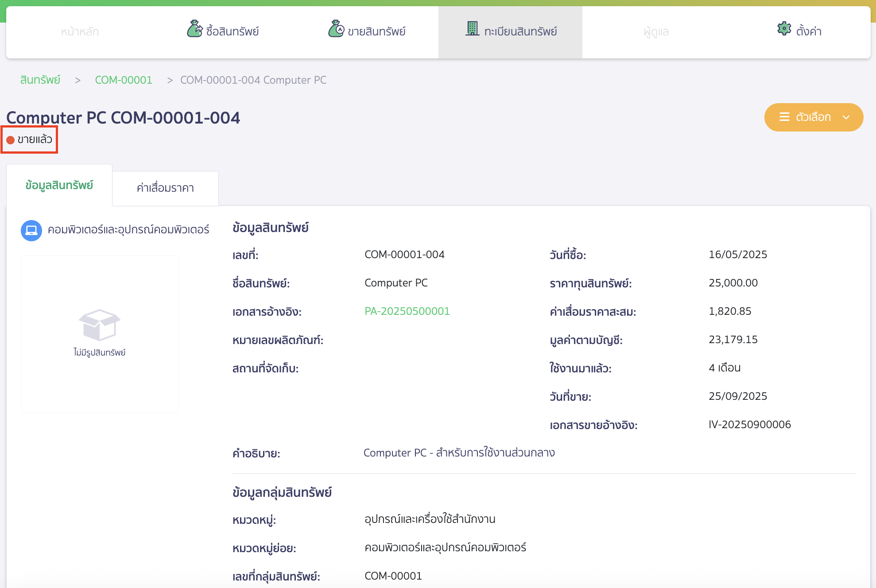Select the ข้อมูลสินทรัพย์ tab
The height and width of the screenshot is (588, 876).
[59, 186]
